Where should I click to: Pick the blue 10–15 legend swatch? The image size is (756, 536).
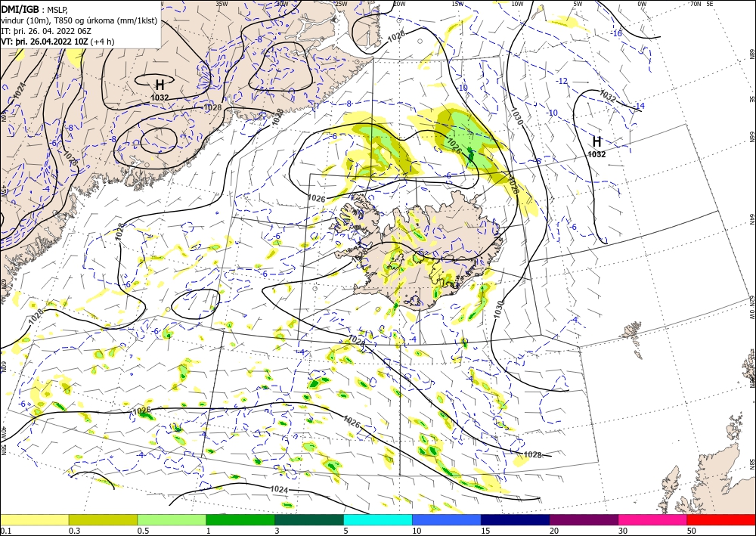click(447, 519)
